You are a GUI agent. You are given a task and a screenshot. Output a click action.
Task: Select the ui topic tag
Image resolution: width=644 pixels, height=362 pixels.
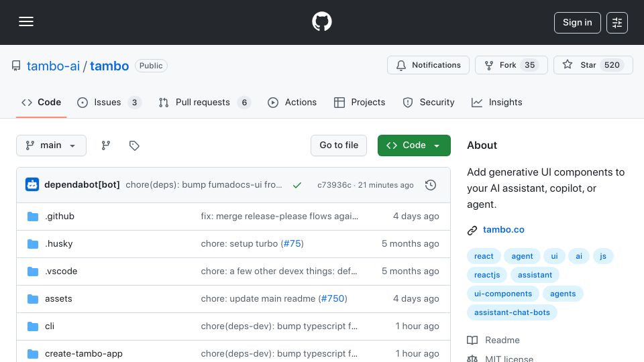tap(555, 256)
